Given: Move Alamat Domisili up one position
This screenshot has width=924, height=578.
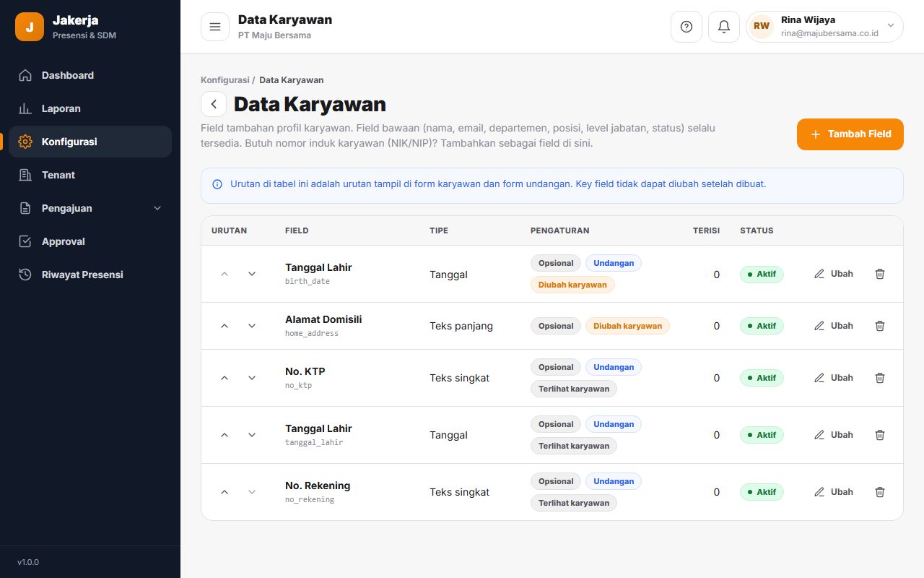Looking at the screenshot, I should pyautogui.click(x=225, y=326).
